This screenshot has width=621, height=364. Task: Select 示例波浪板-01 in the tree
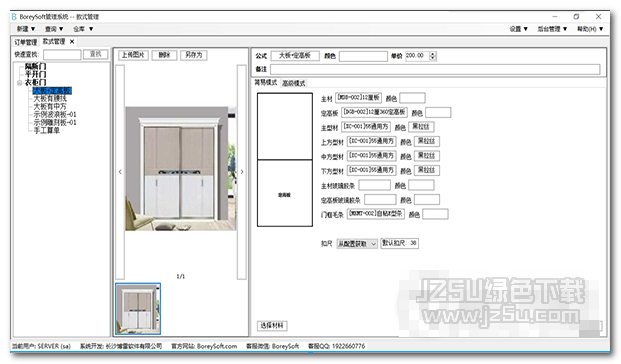click(55, 114)
